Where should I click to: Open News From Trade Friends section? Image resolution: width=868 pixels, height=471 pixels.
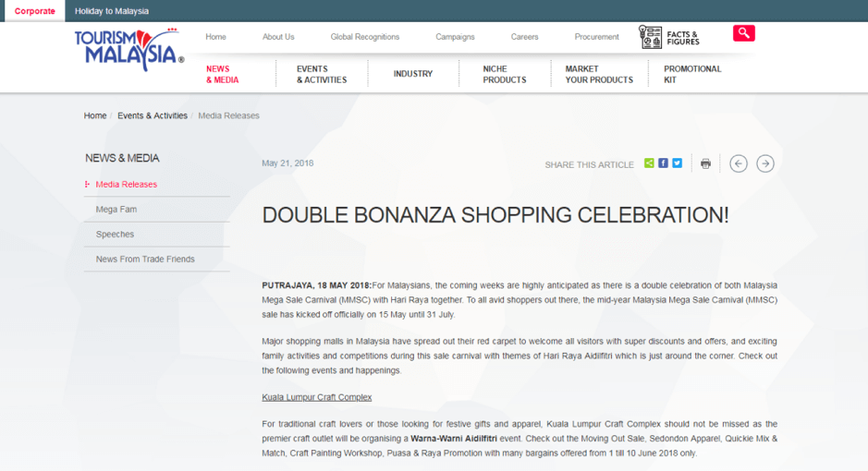(x=145, y=260)
